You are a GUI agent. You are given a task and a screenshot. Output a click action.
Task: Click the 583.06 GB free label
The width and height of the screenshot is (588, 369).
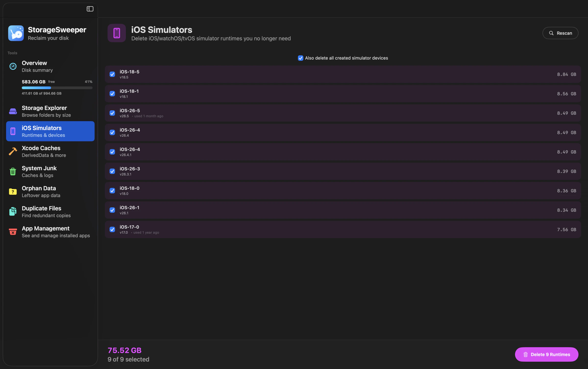click(38, 82)
